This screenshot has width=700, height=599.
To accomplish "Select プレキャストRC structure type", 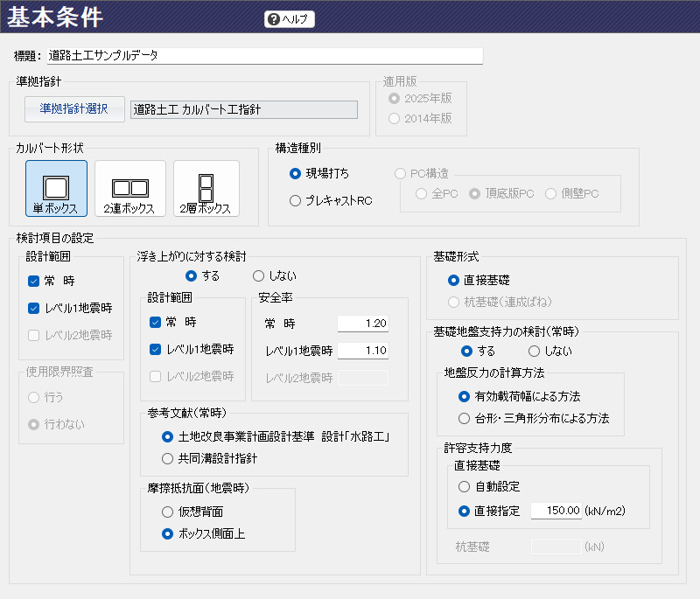I will click(x=296, y=201).
